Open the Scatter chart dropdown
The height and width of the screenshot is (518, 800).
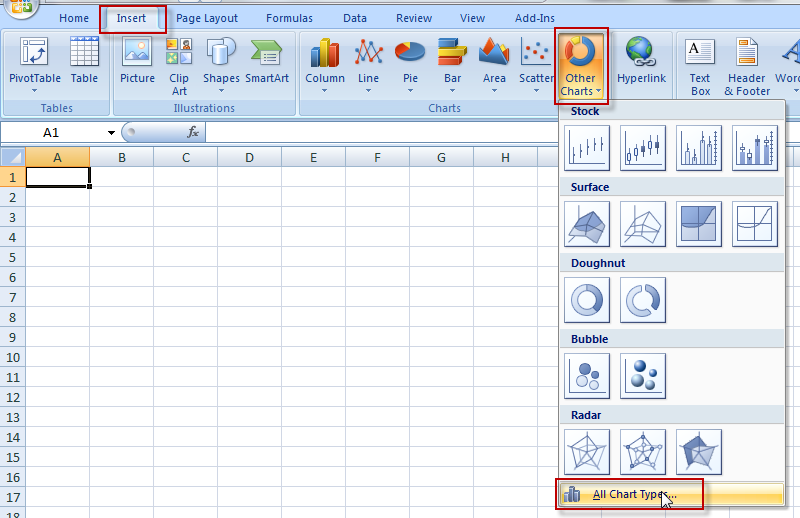tap(536, 65)
